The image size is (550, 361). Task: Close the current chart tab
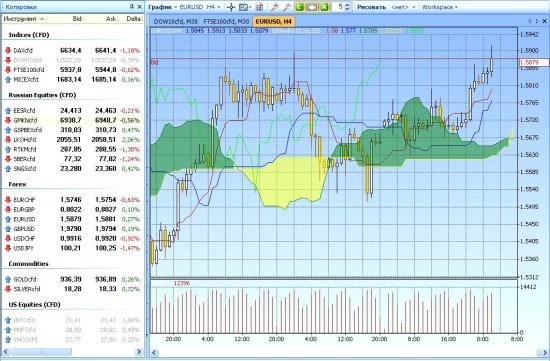click(x=545, y=21)
